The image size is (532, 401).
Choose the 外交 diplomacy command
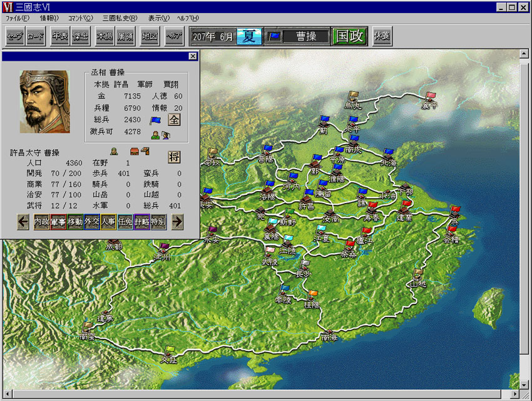click(x=91, y=221)
